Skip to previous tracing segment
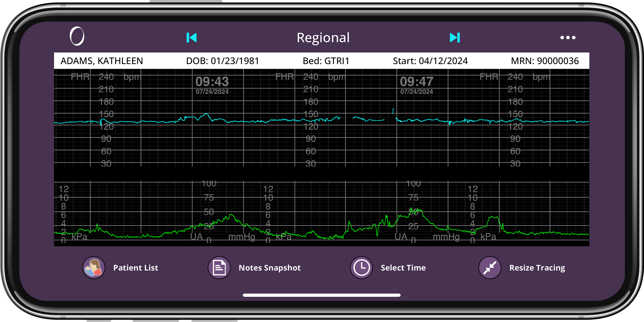This screenshot has width=644, height=322. pyautogui.click(x=191, y=38)
